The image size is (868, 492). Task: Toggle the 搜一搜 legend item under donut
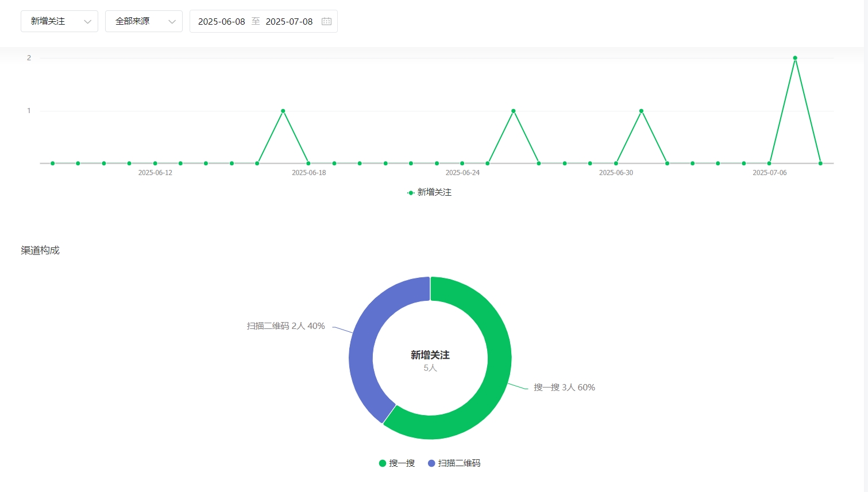[x=397, y=463]
